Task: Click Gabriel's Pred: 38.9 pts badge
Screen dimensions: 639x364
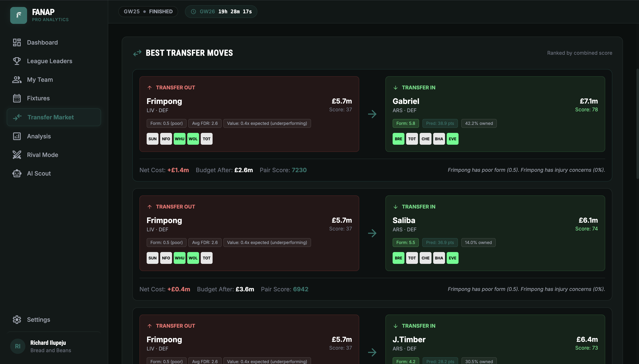Action: 440,123
